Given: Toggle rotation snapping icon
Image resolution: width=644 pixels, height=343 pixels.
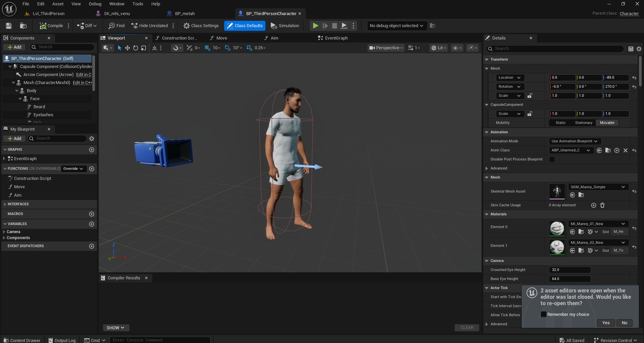Looking at the screenshot, I should [x=228, y=48].
